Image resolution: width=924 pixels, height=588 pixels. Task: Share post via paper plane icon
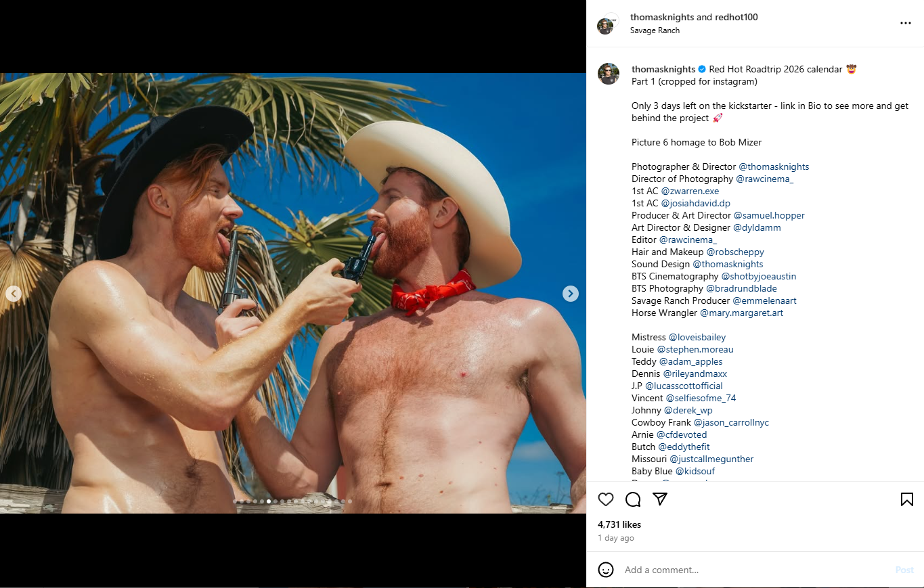click(x=660, y=499)
